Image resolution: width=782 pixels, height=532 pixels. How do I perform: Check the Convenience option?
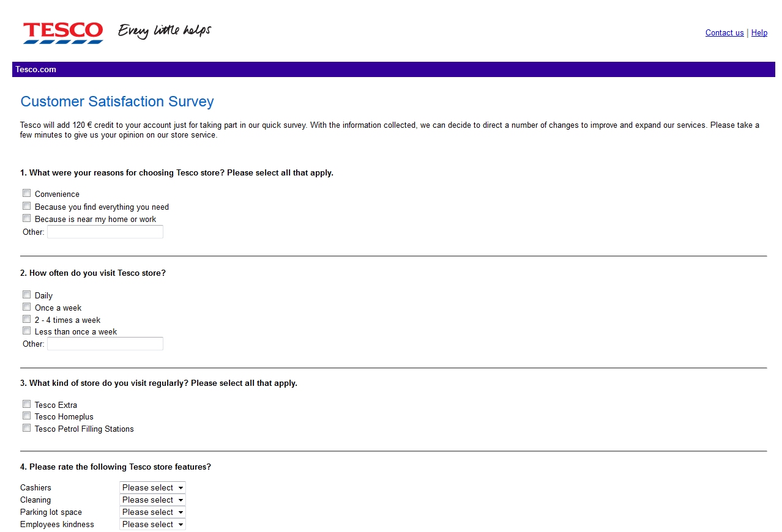click(27, 193)
